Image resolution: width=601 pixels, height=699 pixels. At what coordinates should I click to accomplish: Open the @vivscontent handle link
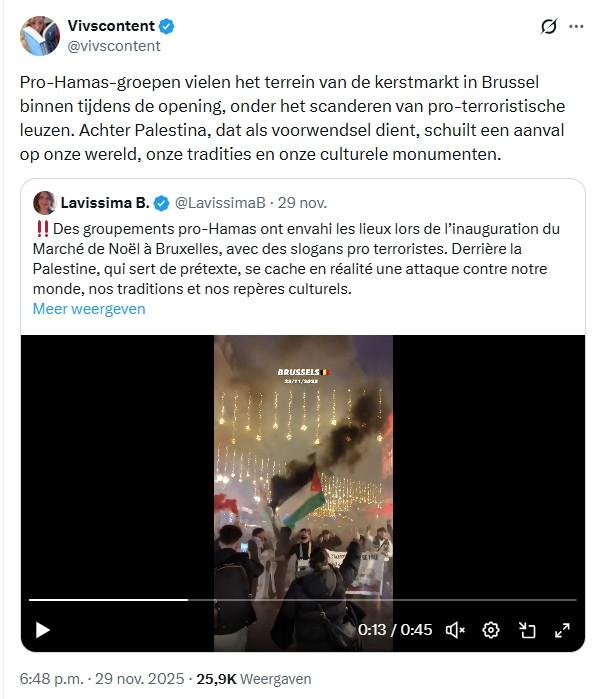pyautogui.click(x=114, y=46)
